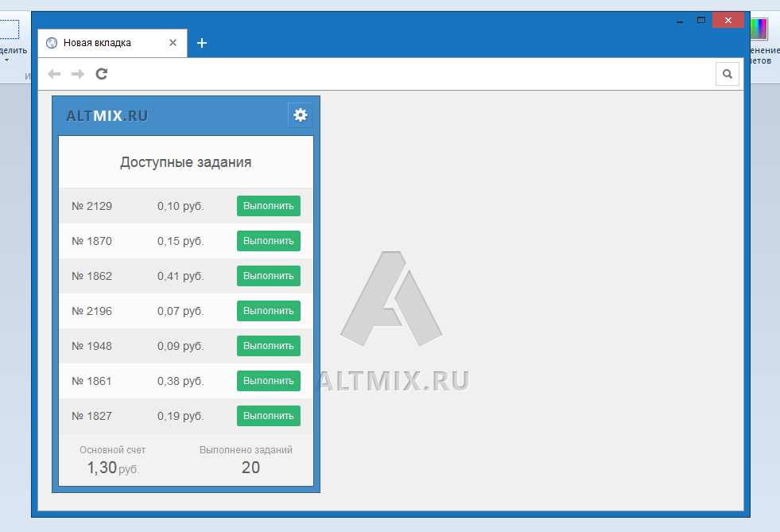Open the ALTMIX settings gear
The image size is (780, 532).
click(300, 115)
